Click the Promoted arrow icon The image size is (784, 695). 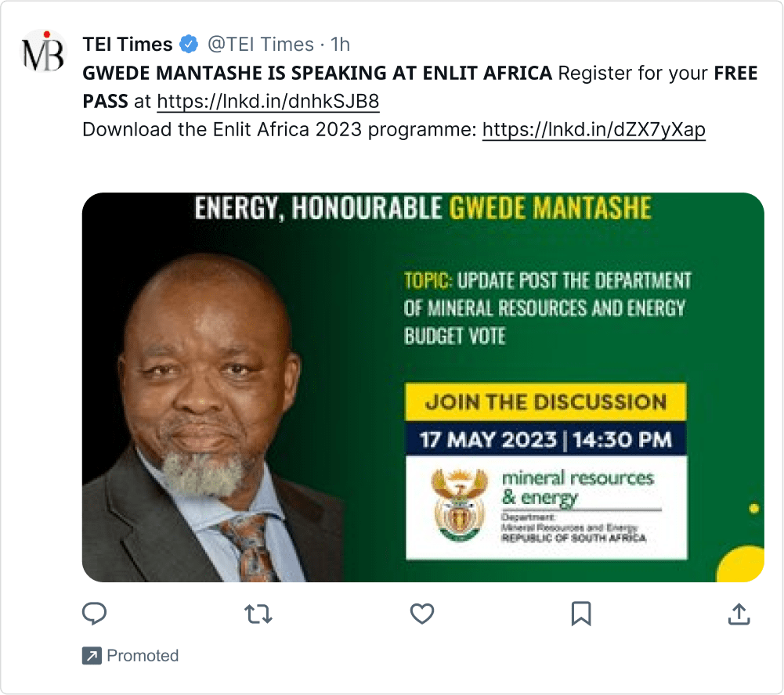click(x=92, y=656)
